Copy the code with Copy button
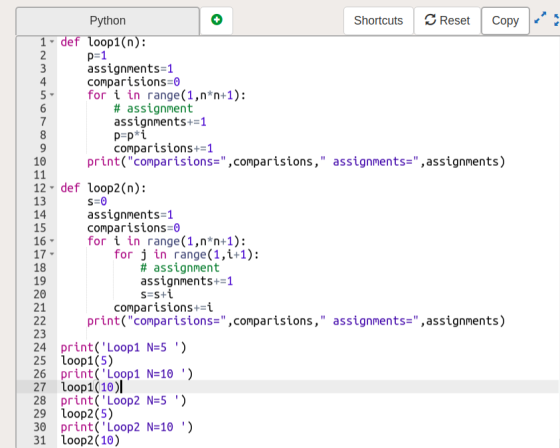The height and width of the screenshot is (448, 560). click(505, 20)
